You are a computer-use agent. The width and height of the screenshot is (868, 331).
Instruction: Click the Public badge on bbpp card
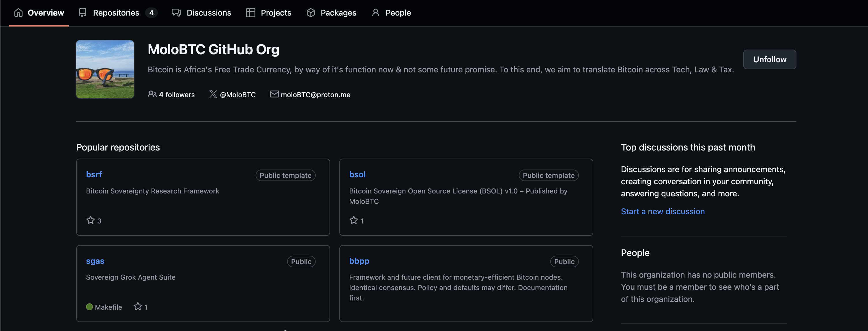coord(564,262)
